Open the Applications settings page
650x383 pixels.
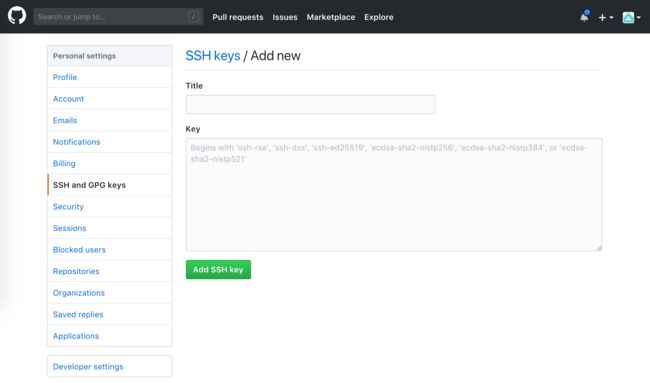(110, 336)
